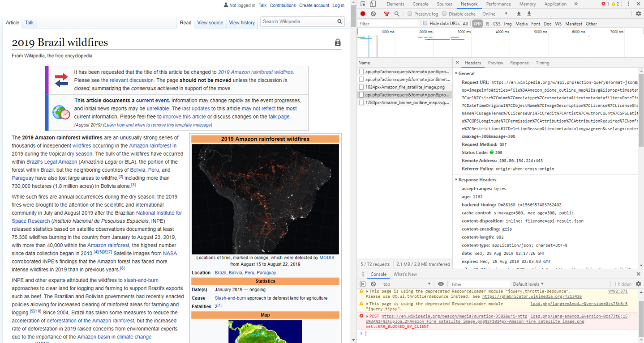Close the console drawer

[638, 274]
